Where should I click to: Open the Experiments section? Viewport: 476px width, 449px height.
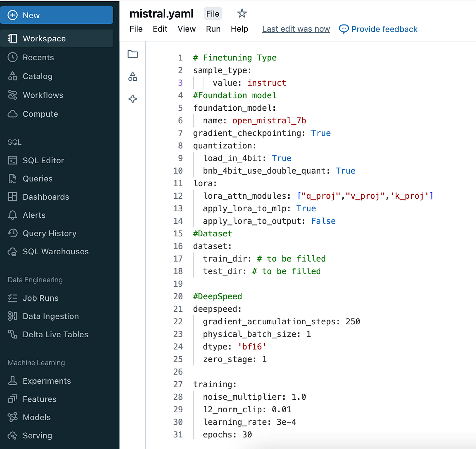point(47,381)
